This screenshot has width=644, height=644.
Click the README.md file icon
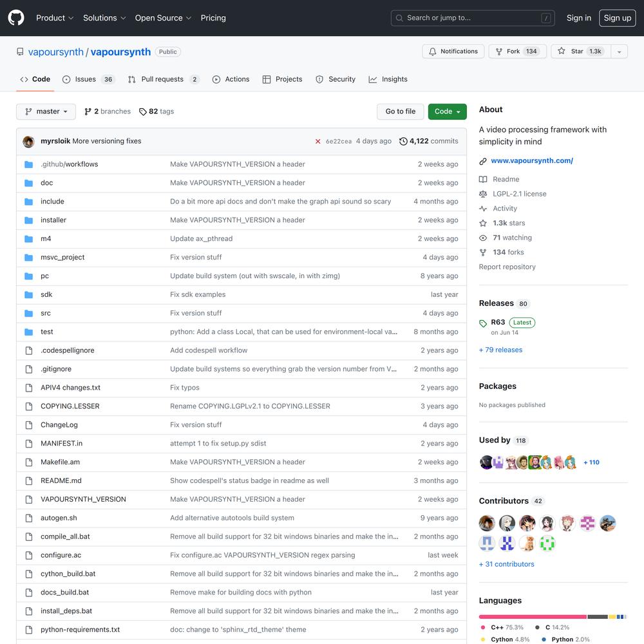[x=29, y=480]
